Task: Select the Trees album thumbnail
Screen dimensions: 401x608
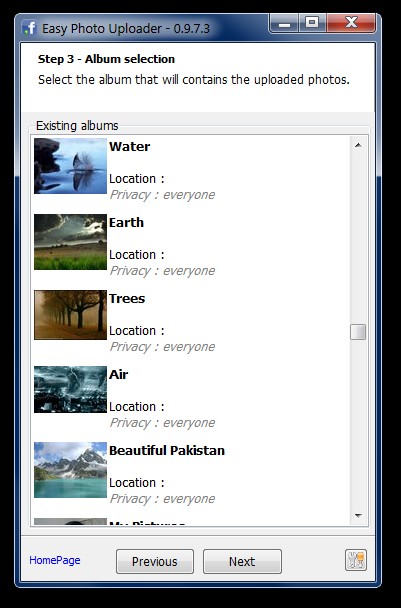Action: (x=70, y=315)
